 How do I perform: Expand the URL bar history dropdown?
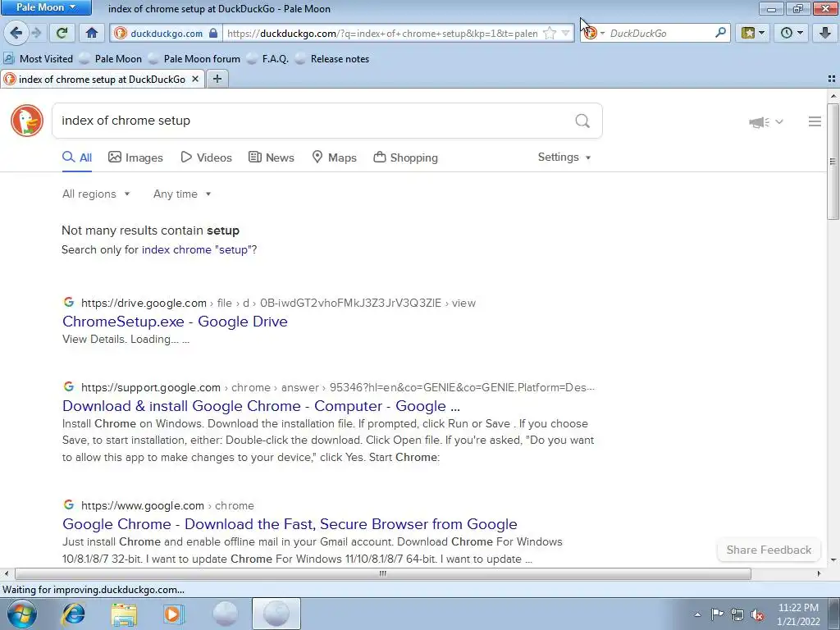pos(565,33)
